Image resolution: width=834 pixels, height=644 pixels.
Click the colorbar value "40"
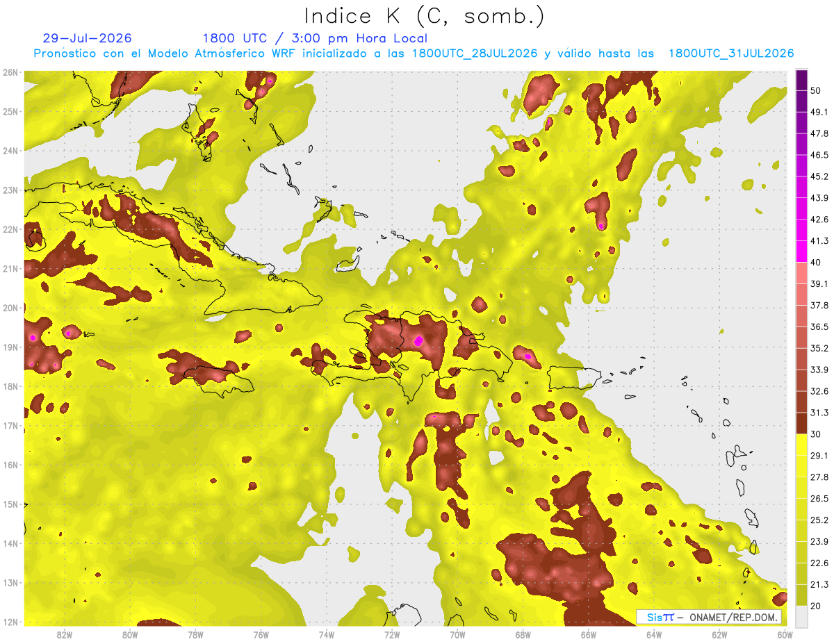(817, 263)
